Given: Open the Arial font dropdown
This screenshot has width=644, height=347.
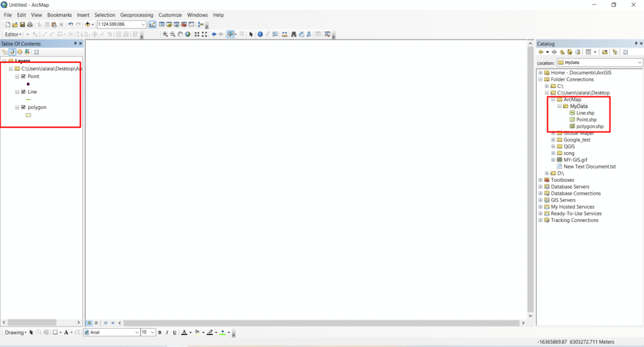Looking at the screenshot, I should (136, 333).
